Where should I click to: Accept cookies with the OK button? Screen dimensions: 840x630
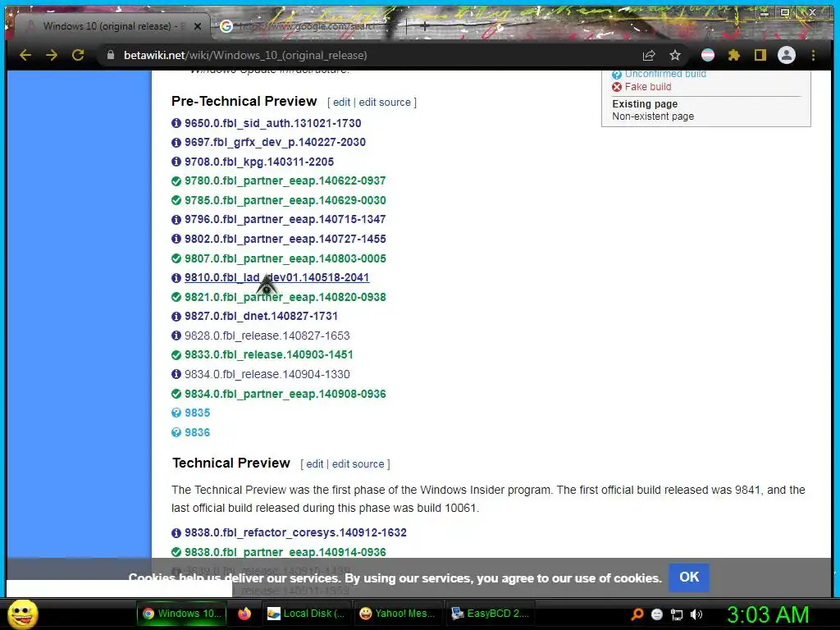point(689,577)
